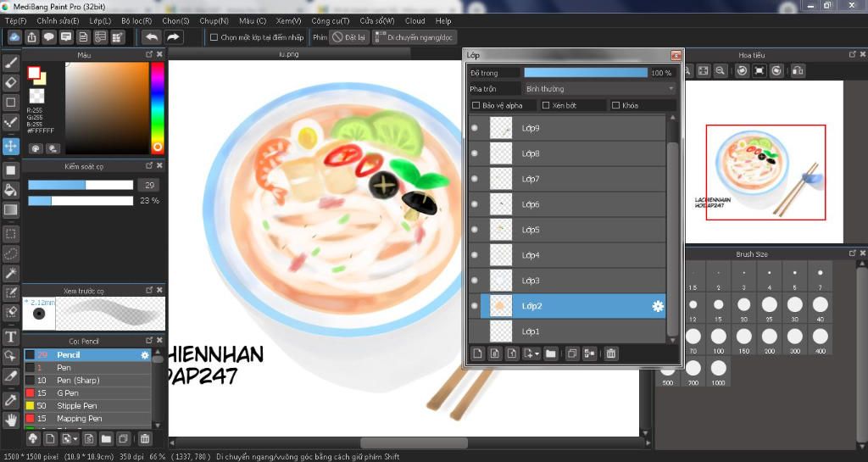Select the Gradient tool
This screenshot has height=462, width=868.
click(x=10, y=209)
